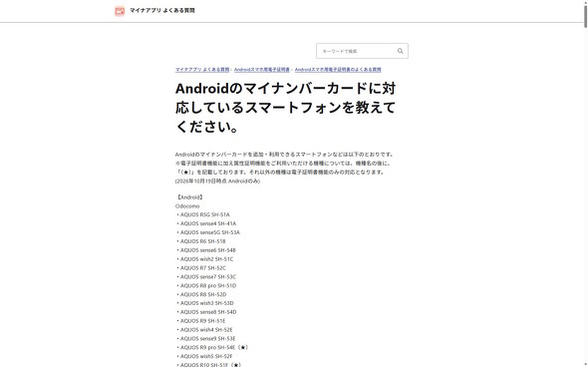Open breadcrumb Androidスマホ用電子証明書
This screenshot has height=367, width=588.
click(262, 70)
